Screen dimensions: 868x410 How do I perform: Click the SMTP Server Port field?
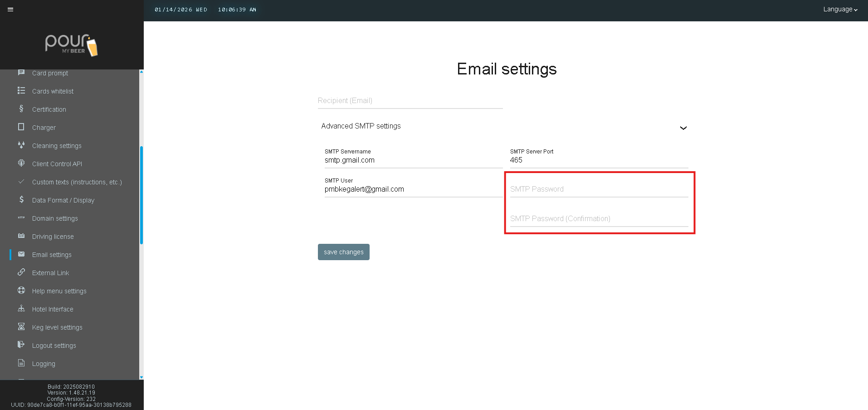pos(599,160)
